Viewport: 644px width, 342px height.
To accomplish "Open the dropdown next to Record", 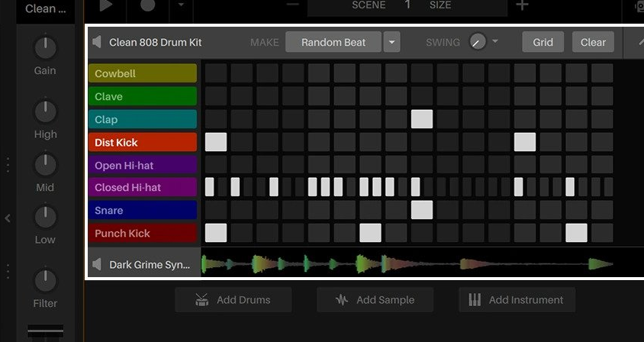I will point(181,5).
